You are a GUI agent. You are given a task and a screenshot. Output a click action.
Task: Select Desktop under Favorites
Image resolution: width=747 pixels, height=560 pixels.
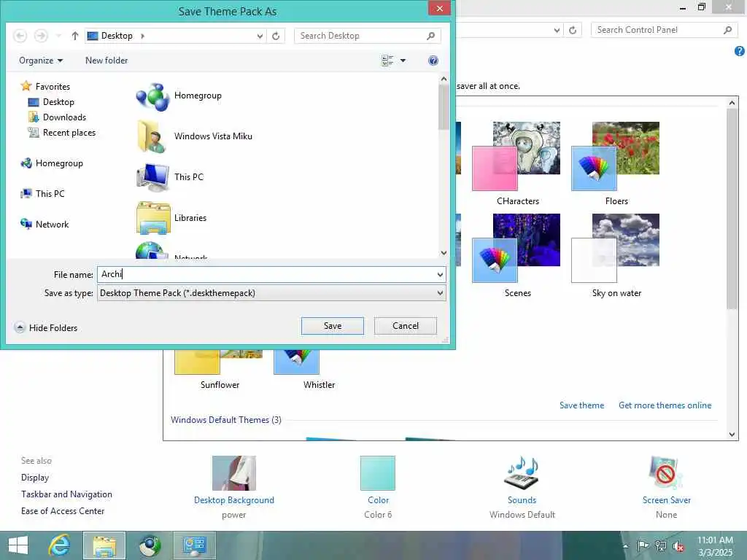(x=51, y=102)
